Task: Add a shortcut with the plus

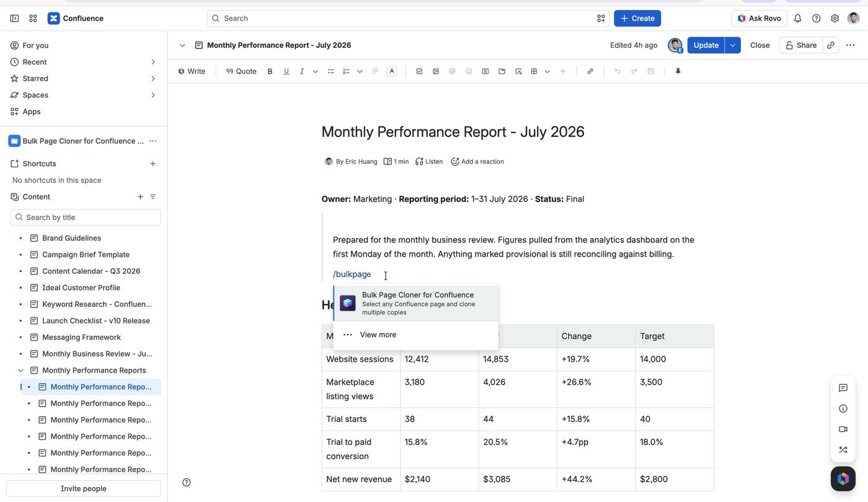Action: point(153,164)
